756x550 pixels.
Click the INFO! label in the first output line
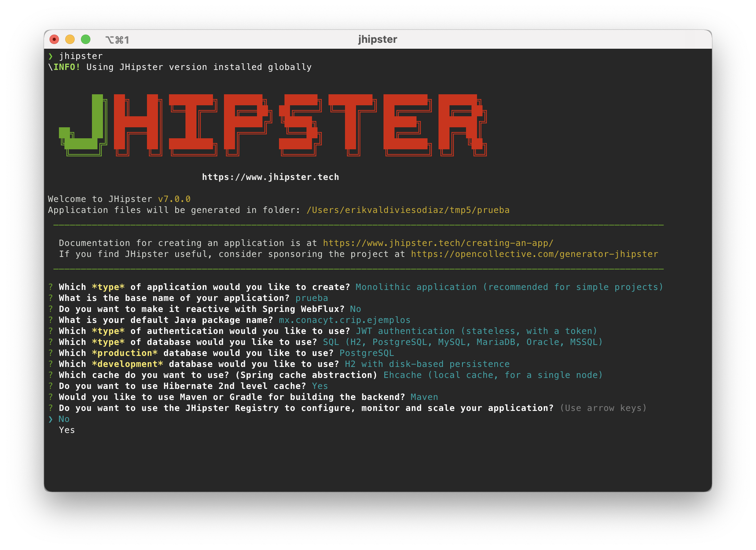67,67
